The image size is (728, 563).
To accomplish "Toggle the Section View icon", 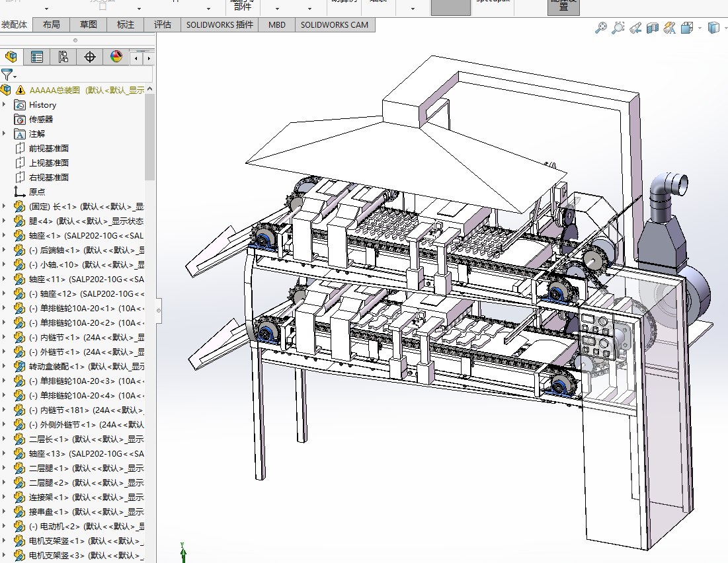I will (653, 28).
